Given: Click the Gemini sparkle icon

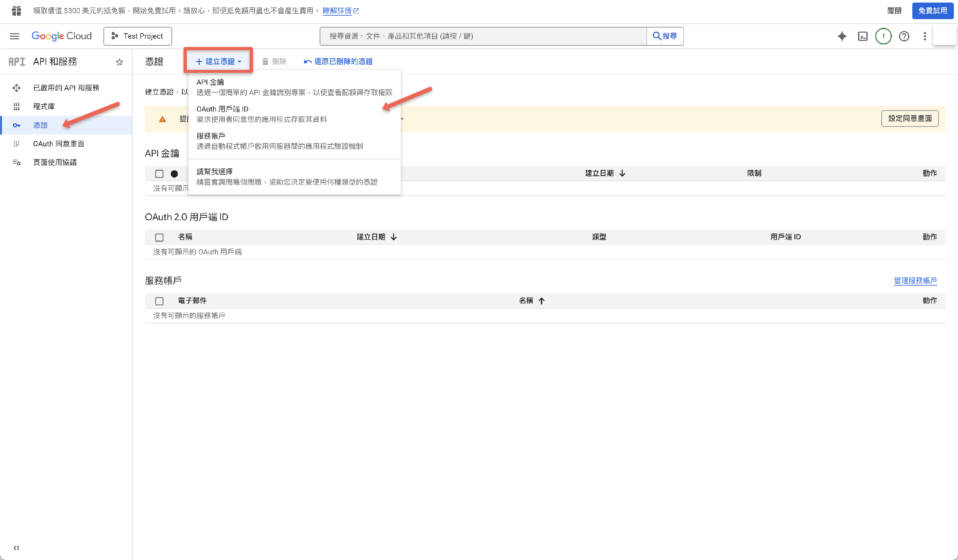Looking at the screenshot, I should [842, 36].
